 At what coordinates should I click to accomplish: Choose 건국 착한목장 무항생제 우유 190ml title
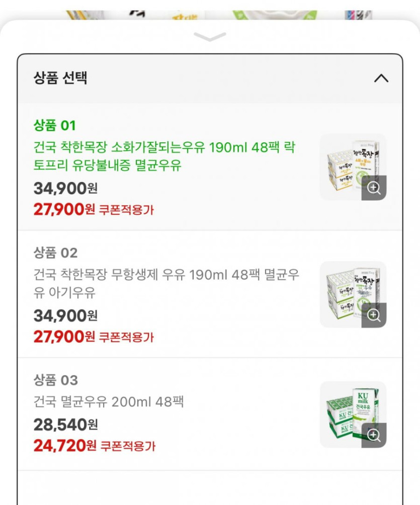coord(166,284)
